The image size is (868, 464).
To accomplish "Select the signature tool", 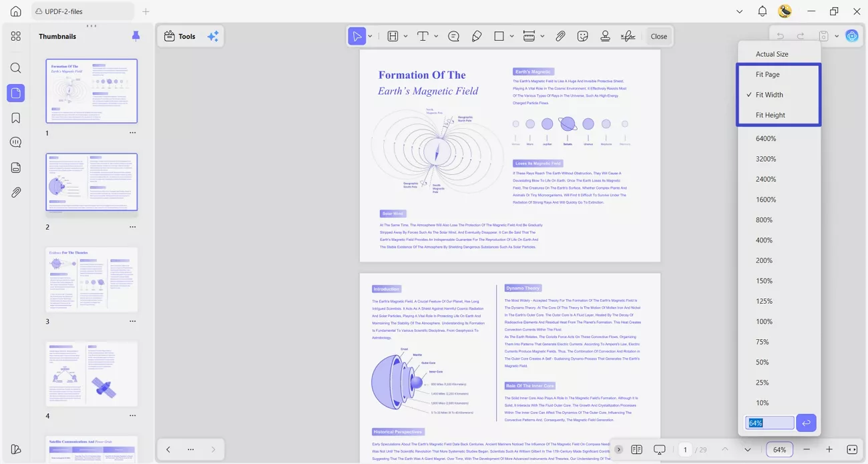I will tap(628, 36).
